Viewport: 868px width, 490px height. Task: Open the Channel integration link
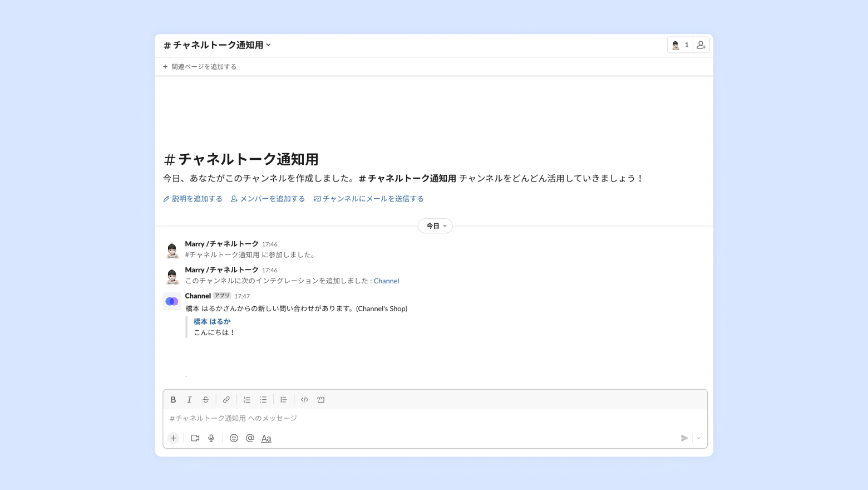click(386, 281)
